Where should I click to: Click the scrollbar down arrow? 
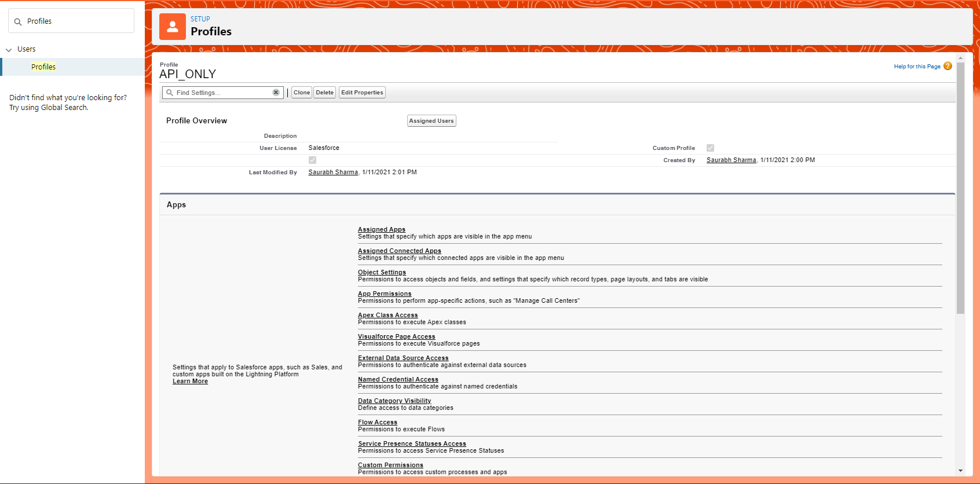(960, 471)
